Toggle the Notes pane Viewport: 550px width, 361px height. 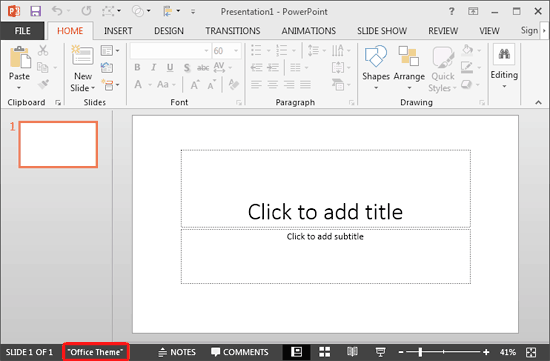pos(177,352)
